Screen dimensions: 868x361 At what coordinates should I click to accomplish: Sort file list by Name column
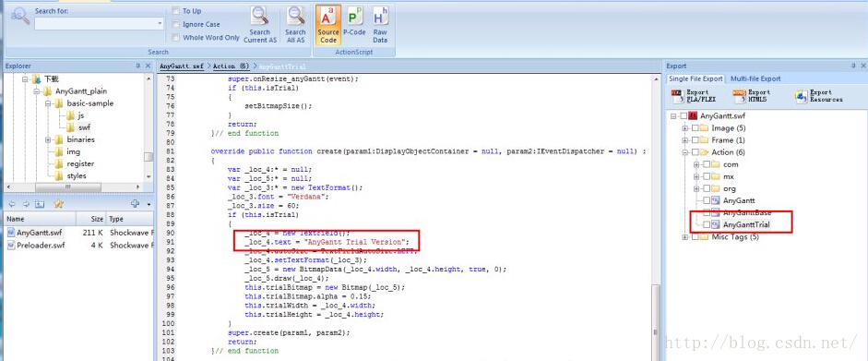click(40, 219)
